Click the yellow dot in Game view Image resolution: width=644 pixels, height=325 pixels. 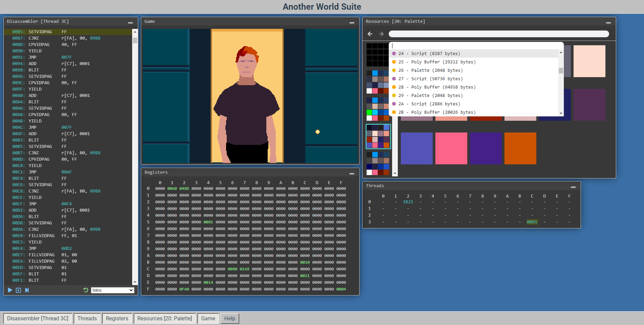coord(318,132)
